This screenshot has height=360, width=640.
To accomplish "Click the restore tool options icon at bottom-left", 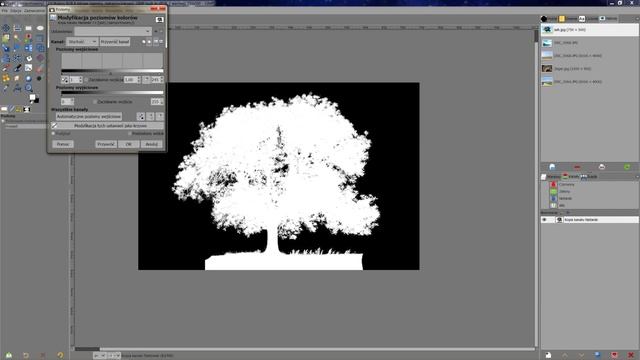I will pos(26,356).
